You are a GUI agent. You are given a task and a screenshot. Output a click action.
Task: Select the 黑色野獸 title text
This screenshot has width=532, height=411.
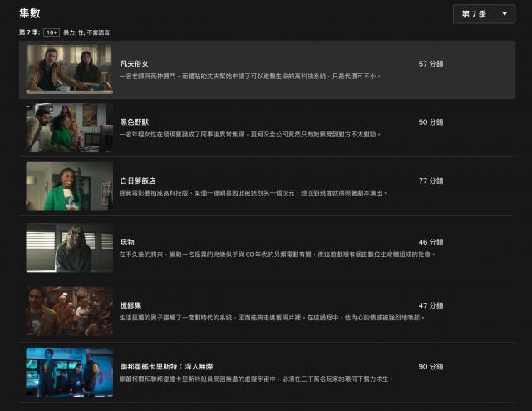tap(135, 121)
